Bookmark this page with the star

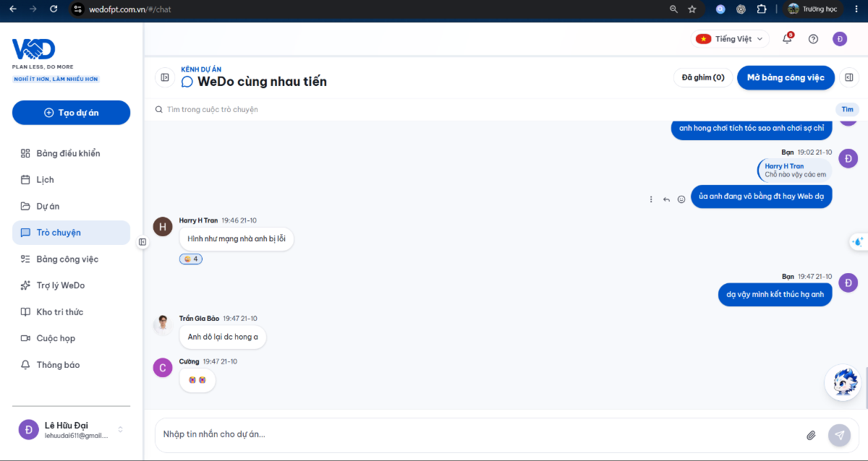click(692, 9)
